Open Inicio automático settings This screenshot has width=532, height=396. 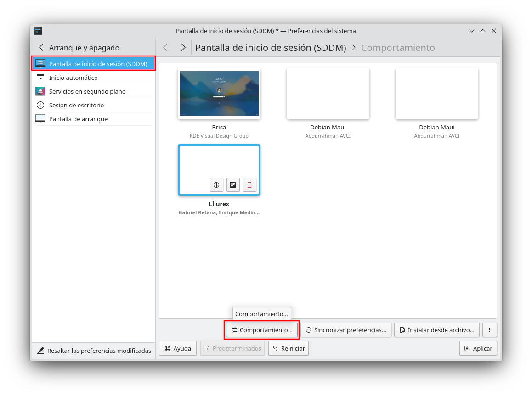pos(74,78)
